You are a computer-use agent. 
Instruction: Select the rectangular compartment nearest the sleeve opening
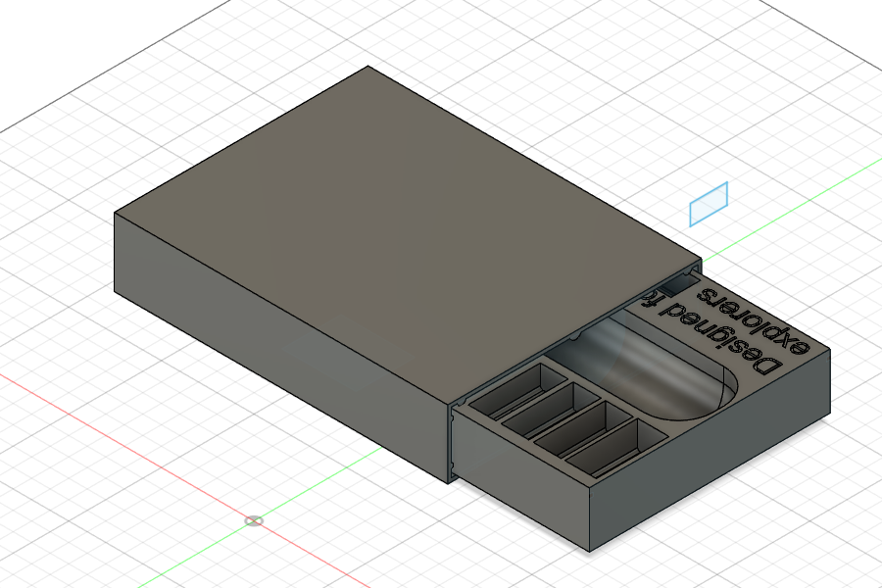[517, 391]
